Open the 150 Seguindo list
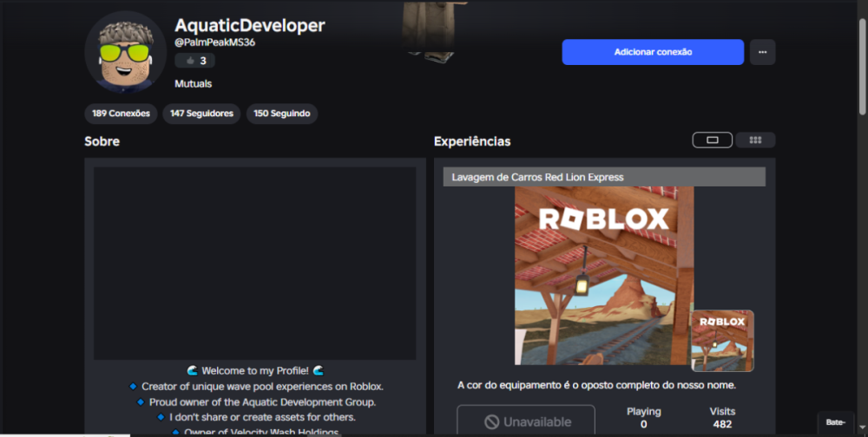This screenshot has height=437, width=868. coord(282,114)
